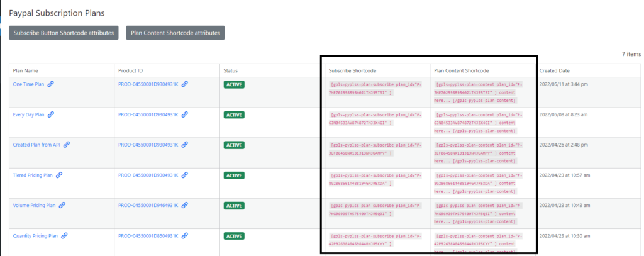Open the PROD-04550001D8504931K product link

(148, 236)
